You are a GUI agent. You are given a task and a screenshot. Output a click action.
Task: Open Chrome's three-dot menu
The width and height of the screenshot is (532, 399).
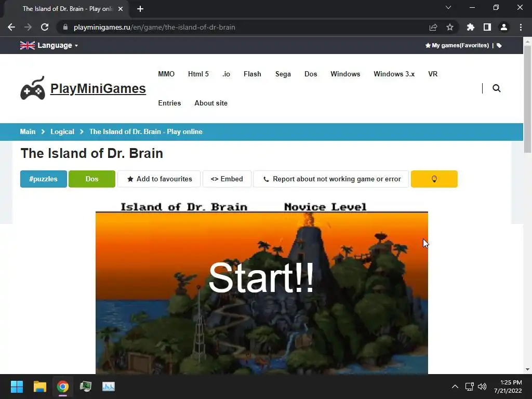pyautogui.click(x=521, y=27)
